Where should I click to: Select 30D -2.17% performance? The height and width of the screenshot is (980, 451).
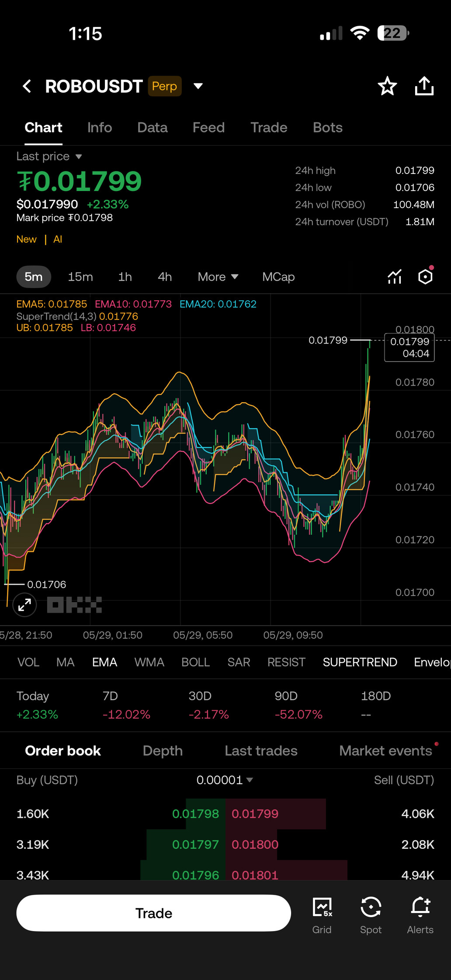(208, 705)
